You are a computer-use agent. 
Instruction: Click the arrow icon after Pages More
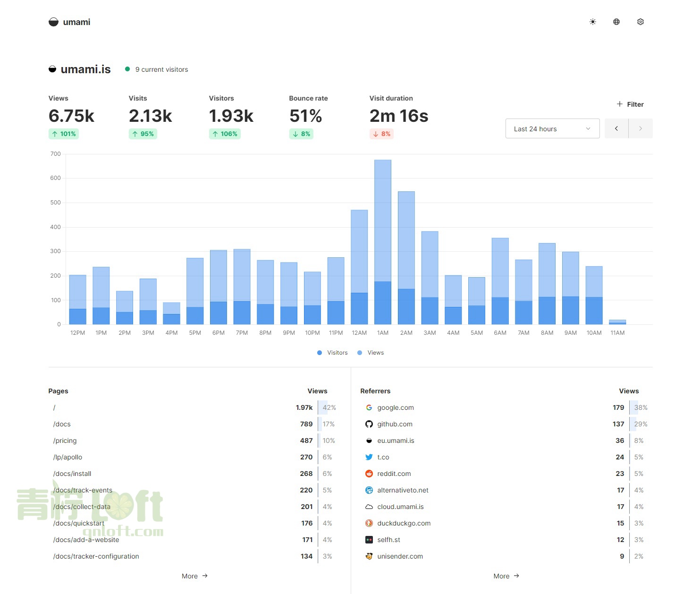click(x=205, y=576)
